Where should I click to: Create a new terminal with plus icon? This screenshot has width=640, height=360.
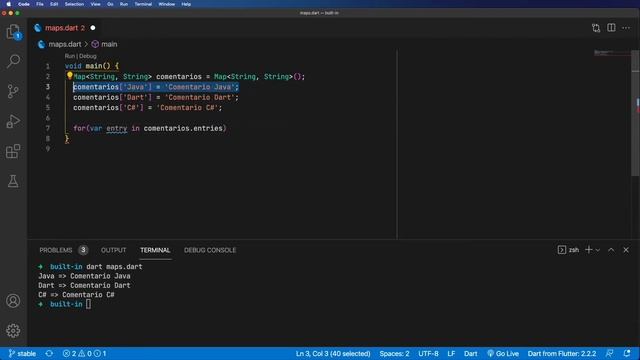pyautogui.click(x=589, y=250)
